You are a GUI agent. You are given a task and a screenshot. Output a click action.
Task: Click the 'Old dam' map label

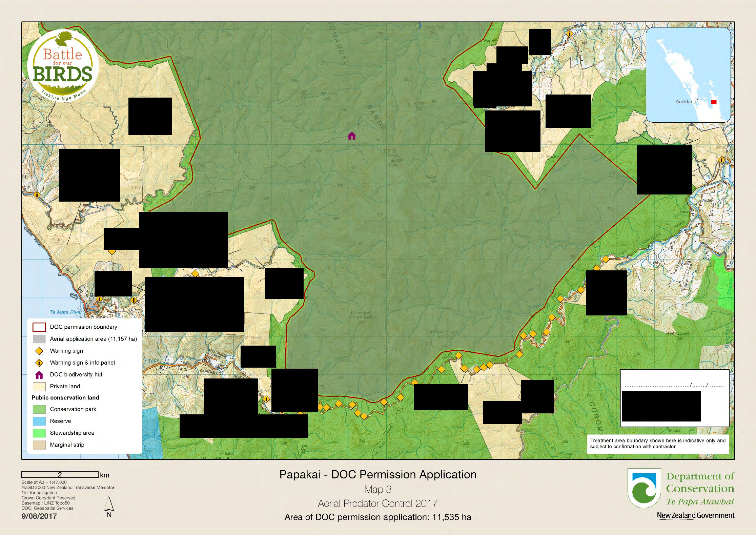674,431
